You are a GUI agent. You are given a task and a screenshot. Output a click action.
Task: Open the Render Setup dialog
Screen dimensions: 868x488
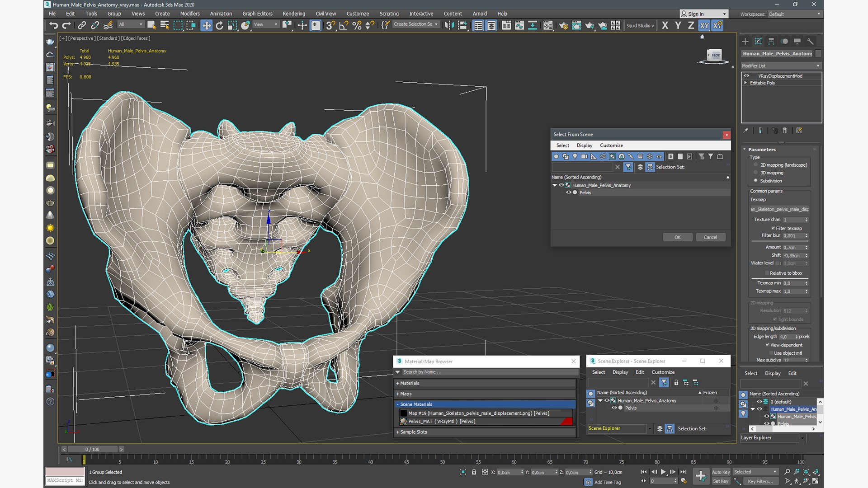(x=563, y=25)
